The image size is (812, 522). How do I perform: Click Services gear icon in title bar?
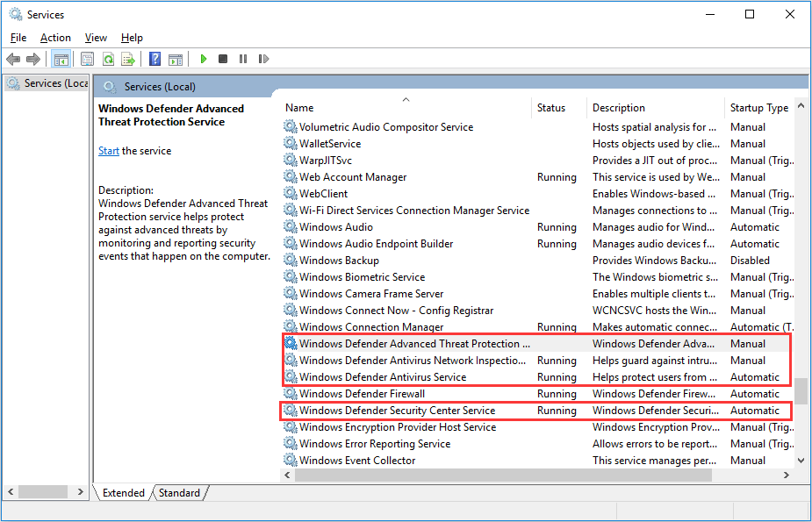click(16, 15)
